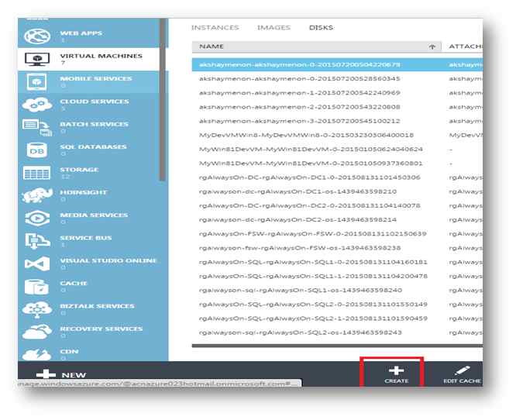
Task: Select highlighted disk akshaymenon-akshaymenon-0-201507200504
Action: pyautogui.click(x=337, y=64)
